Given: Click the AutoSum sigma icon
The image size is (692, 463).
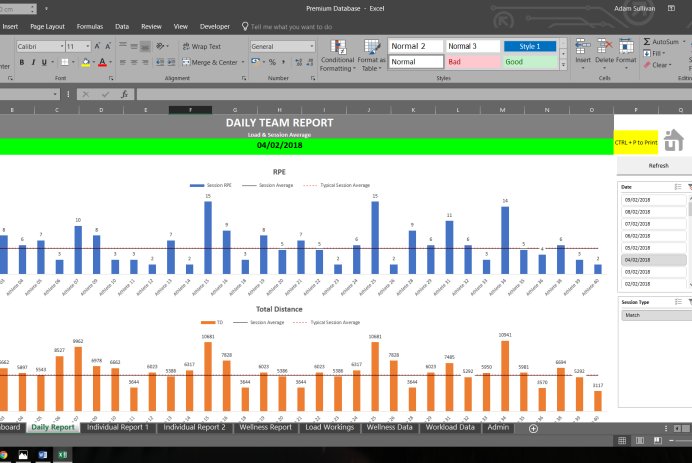Looking at the screenshot, I should click(x=647, y=41).
